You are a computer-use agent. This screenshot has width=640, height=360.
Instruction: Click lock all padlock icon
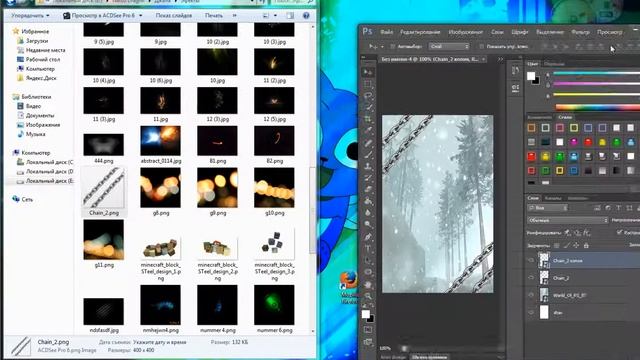[x=586, y=245]
